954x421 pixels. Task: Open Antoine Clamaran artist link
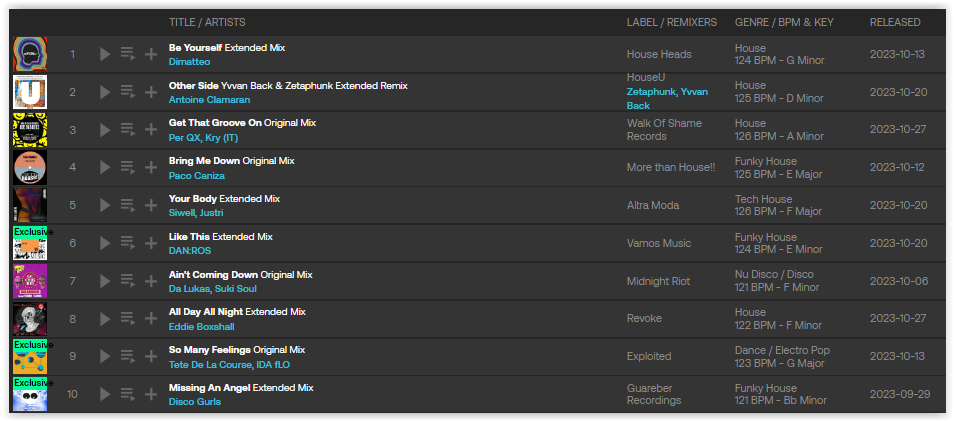[209, 100]
